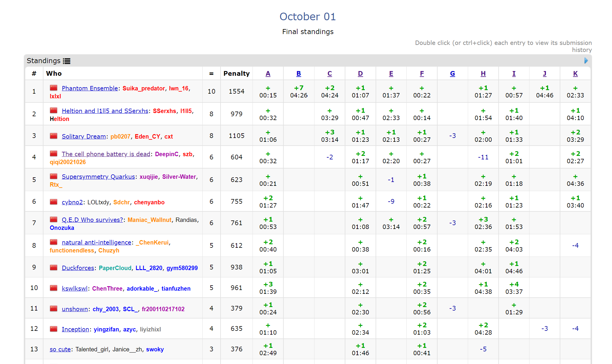Viewport: 612px width, 364px height.
Task: Open problem A column header link
Action: (268, 73)
